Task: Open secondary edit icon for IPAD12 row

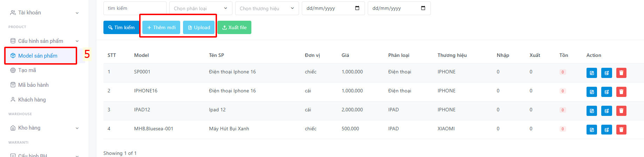Action: pos(606,111)
